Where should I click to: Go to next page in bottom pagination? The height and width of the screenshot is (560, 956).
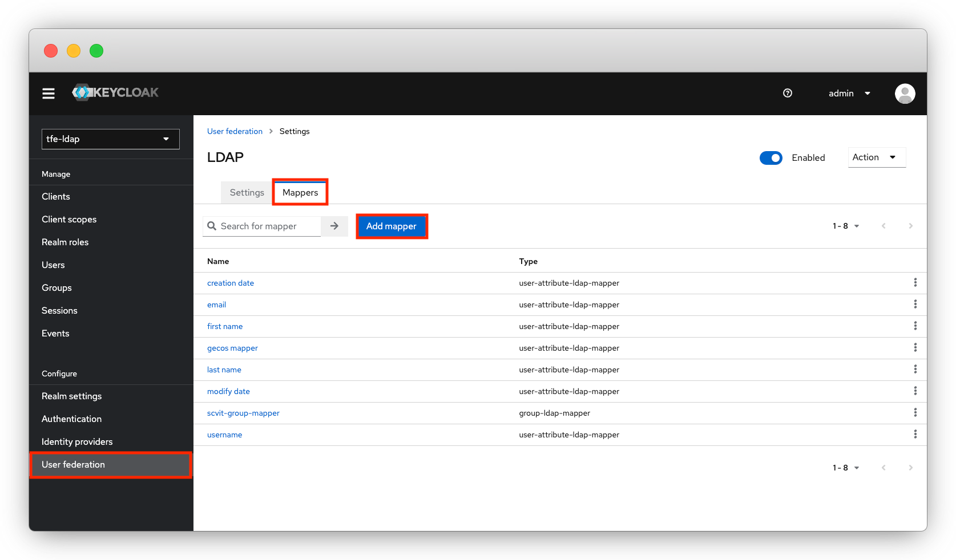click(910, 468)
